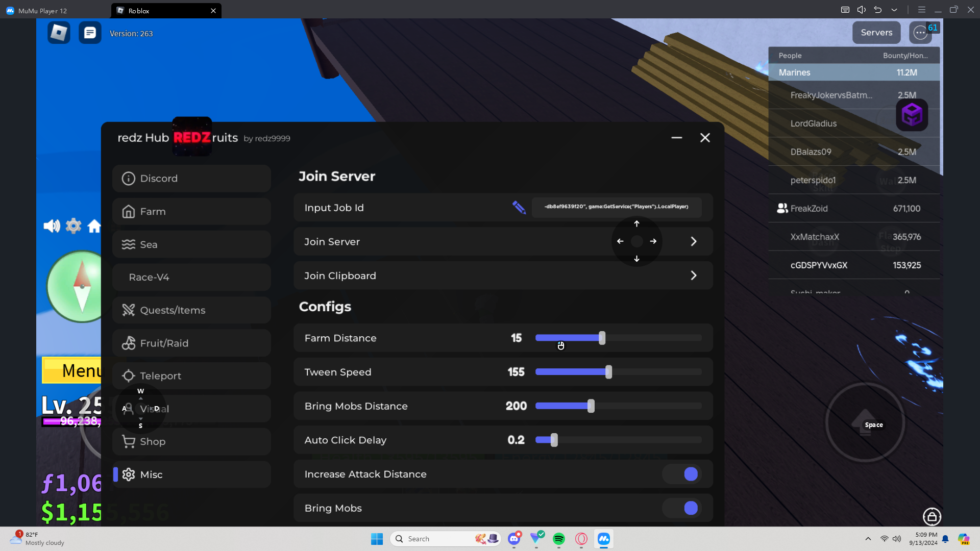Go to the Teleport tab
This screenshot has width=980, height=551.
pos(191,376)
